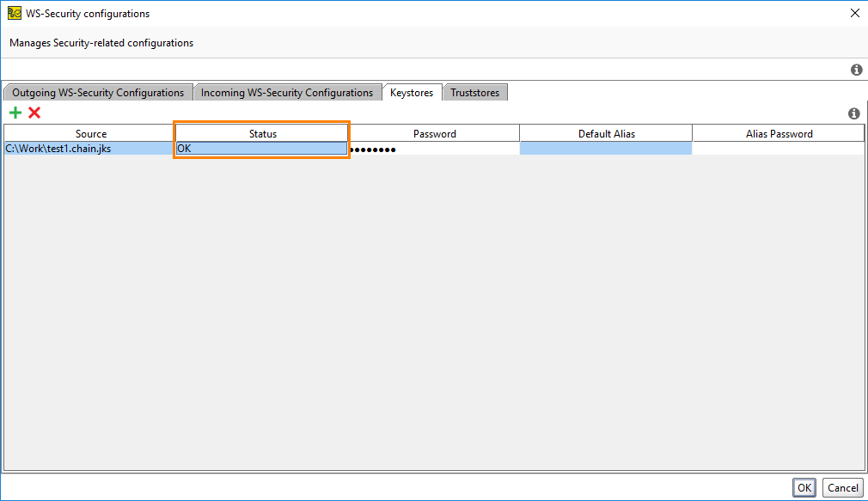Viewport: 868px width, 501px height.
Task: Click the WS-Security icon in the title bar
Action: [x=13, y=13]
